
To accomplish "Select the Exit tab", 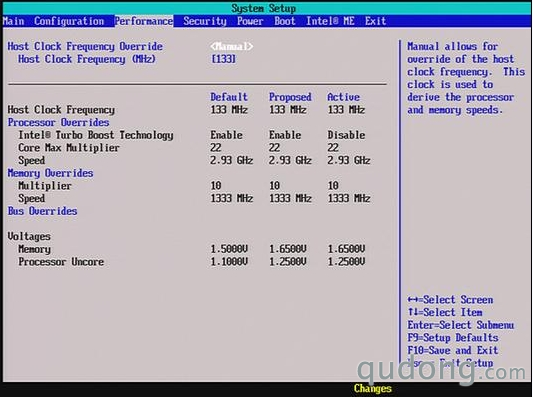I will click(x=376, y=21).
